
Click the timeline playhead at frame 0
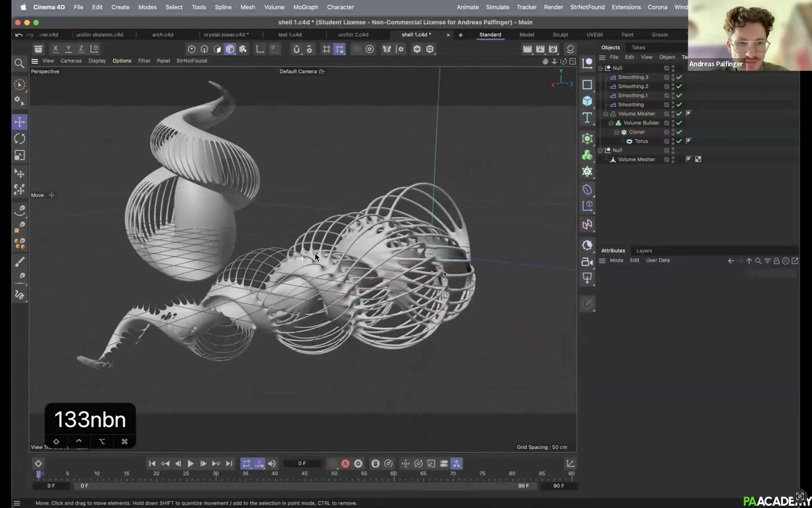click(x=38, y=474)
